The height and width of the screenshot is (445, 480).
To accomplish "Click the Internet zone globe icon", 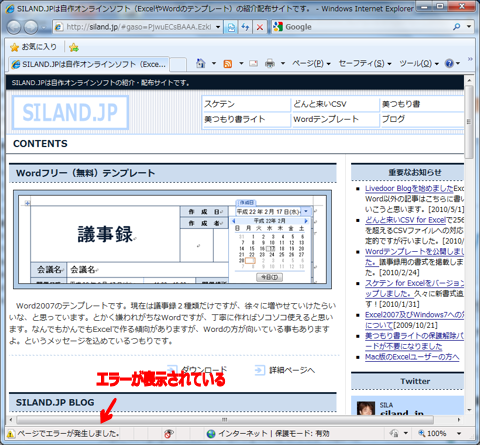I will pyautogui.click(x=211, y=434).
